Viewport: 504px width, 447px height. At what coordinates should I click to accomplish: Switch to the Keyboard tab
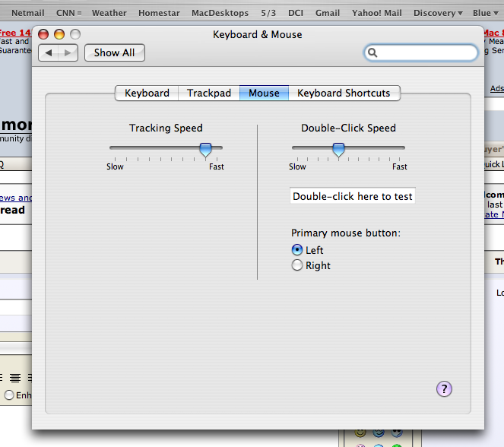[x=147, y=94]
